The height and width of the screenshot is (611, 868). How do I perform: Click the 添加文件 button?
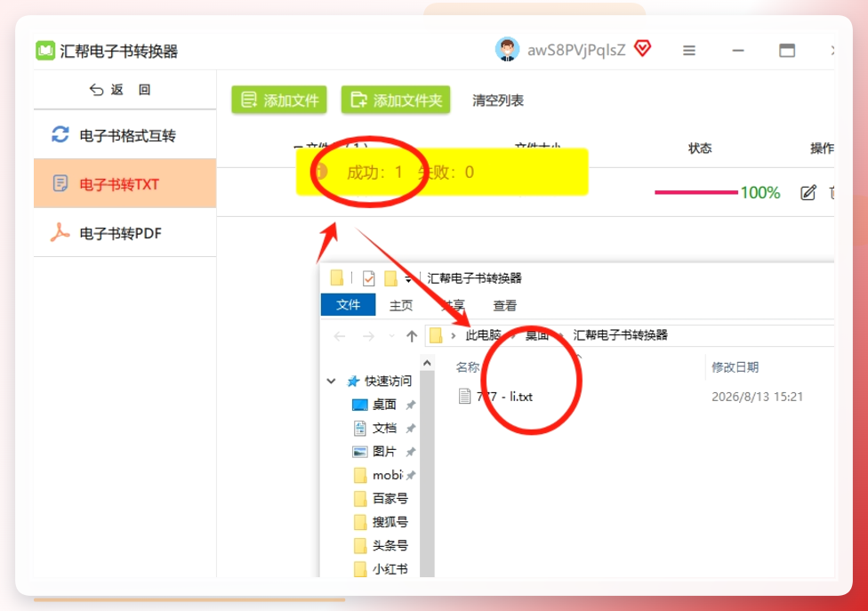(279, 100)
